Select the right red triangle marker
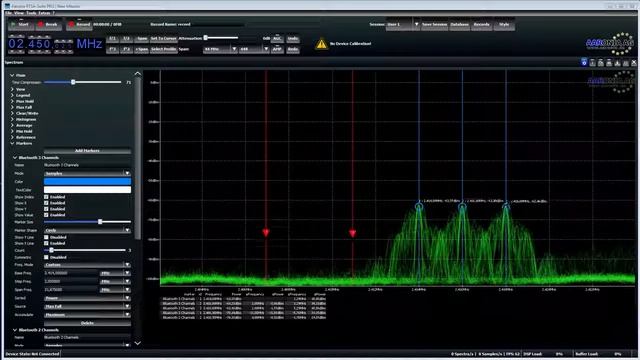This screenshot has width=640, height=360. pyautogui.click(x=353, y=233)
